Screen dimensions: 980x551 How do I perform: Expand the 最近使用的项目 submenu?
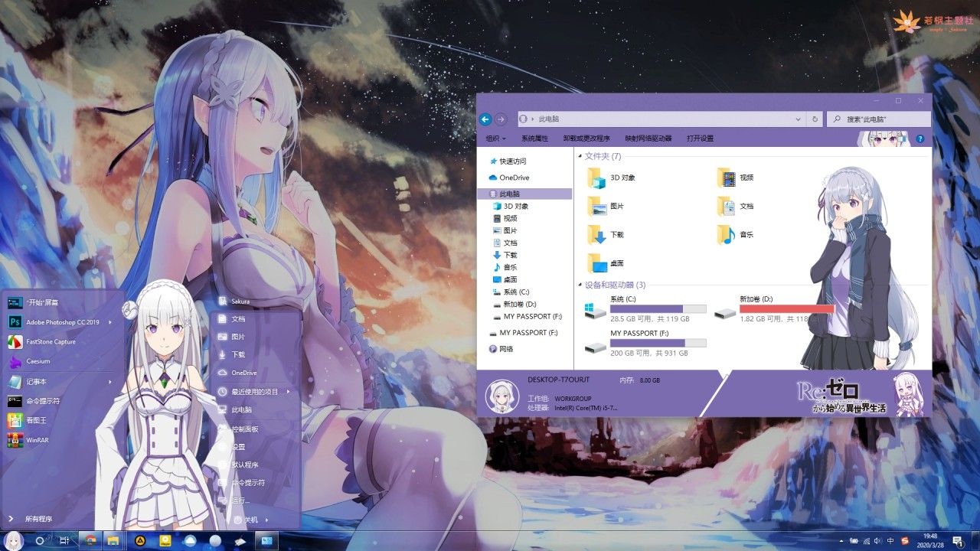point(254,392)
